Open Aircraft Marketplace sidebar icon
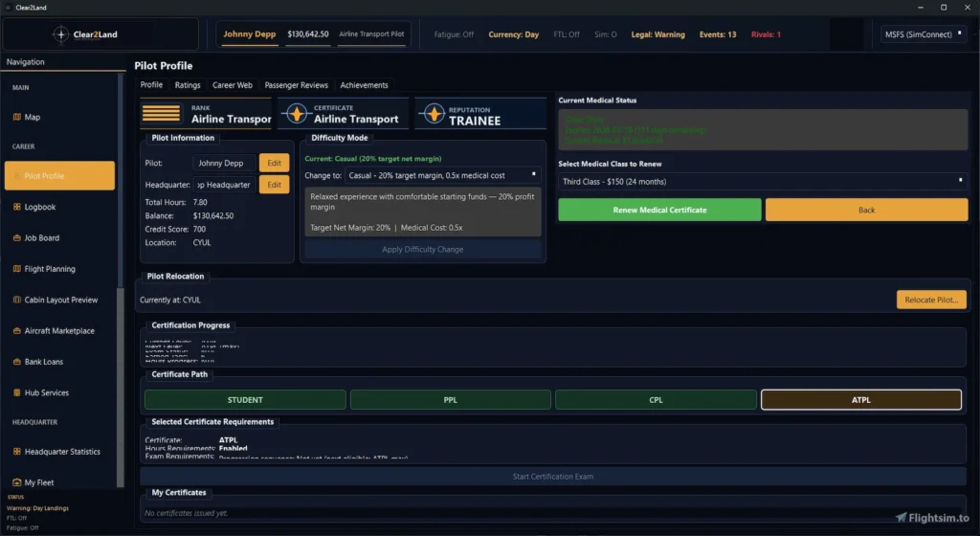The height and width of the screenshot is (536, 980). pos(16,331)
